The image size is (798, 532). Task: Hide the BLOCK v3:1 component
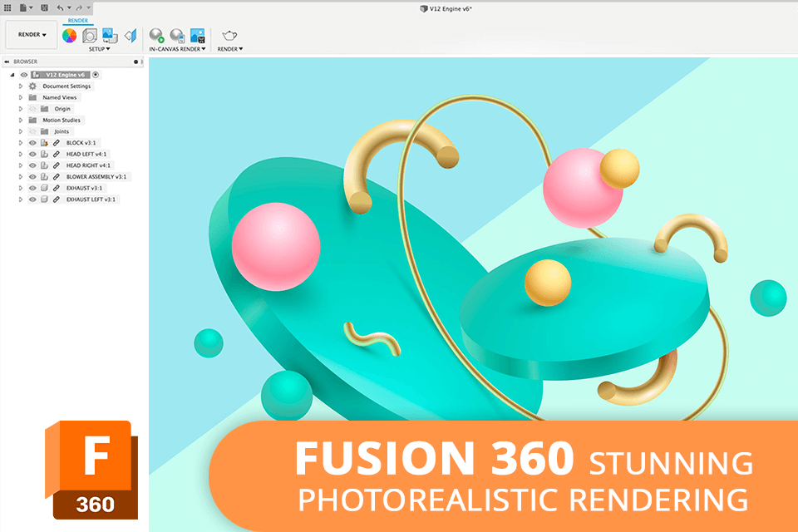[32, 143]
